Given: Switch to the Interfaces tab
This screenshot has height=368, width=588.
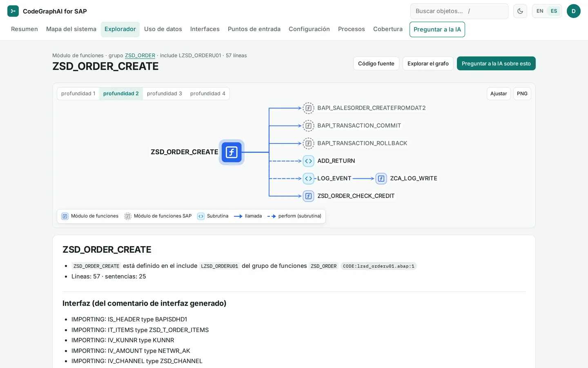Looking at the screenshot, I should coord(205,29).
